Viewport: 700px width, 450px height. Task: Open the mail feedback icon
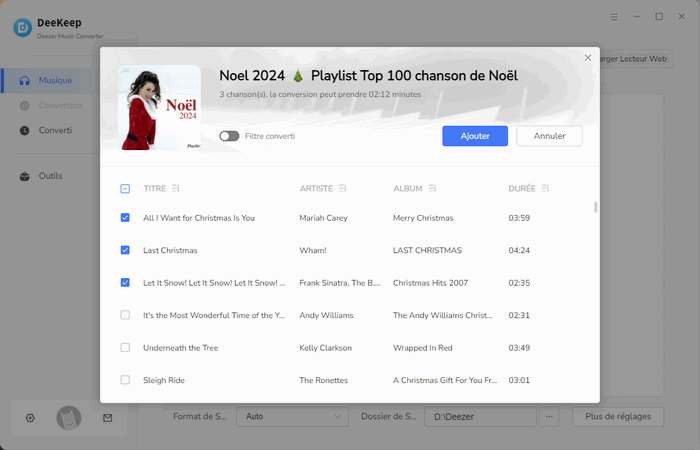[108, 418]
